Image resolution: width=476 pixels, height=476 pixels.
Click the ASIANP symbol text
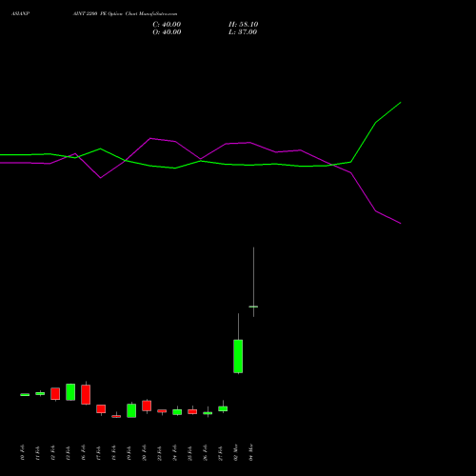tap(20, 14)
